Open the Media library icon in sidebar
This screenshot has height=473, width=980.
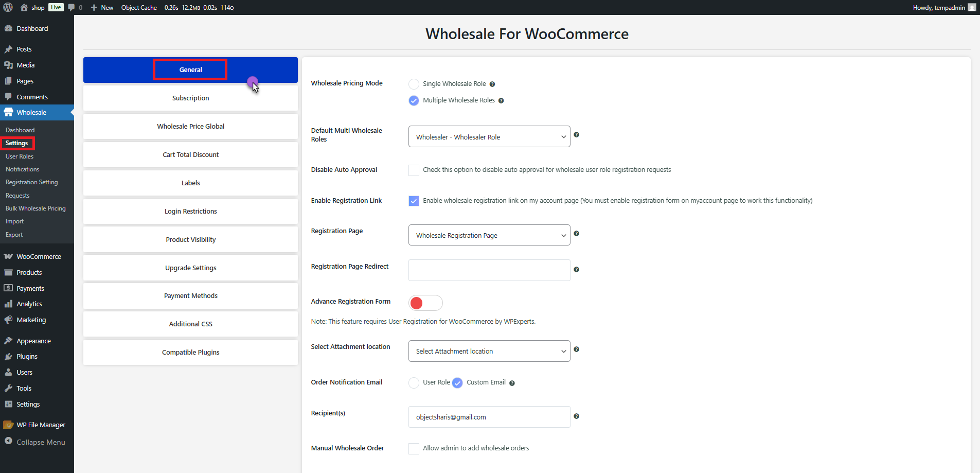pos(10,65)
